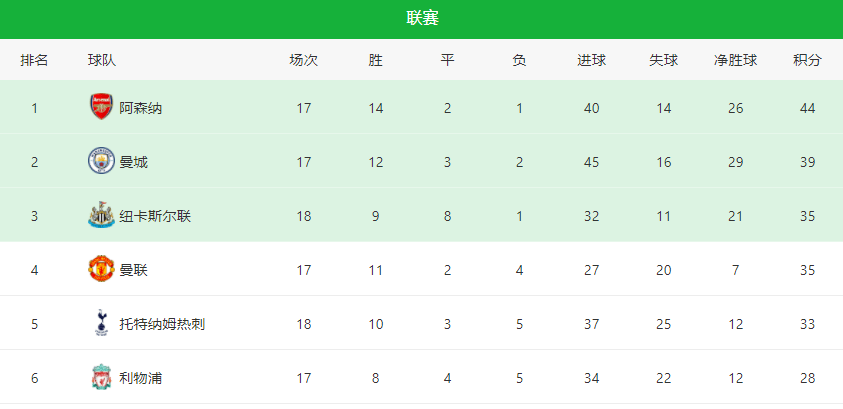Click Arsenal's 44 points cell

[808, 109]
